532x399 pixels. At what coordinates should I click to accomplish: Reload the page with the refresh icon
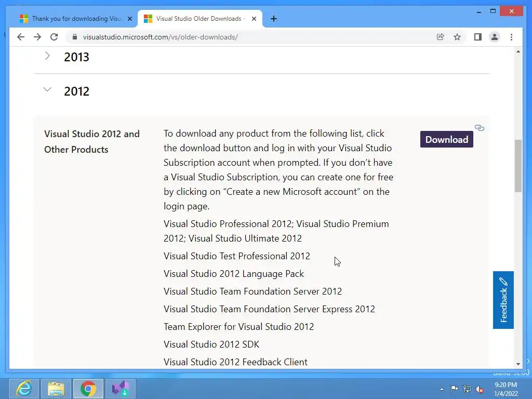tap(54, 37)
